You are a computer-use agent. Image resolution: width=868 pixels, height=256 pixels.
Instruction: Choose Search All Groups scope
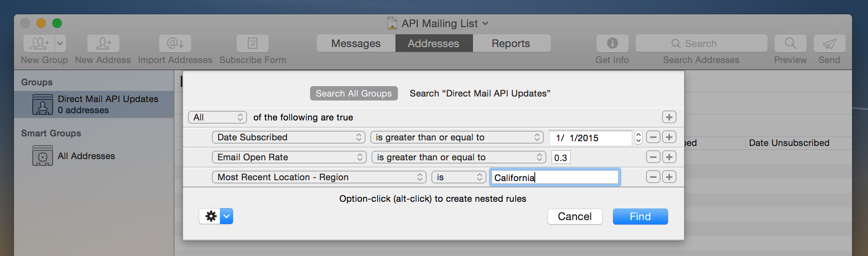pos(354,93)
